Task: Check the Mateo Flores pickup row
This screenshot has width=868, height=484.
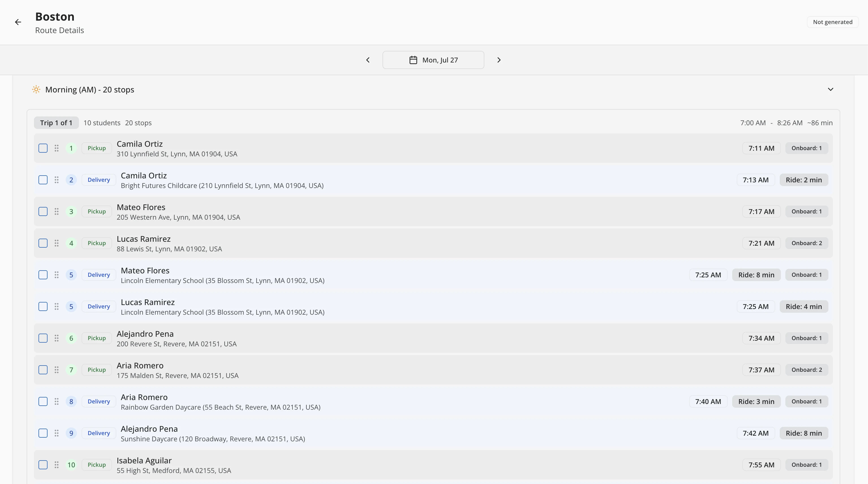Action: (x=43, y=211)
